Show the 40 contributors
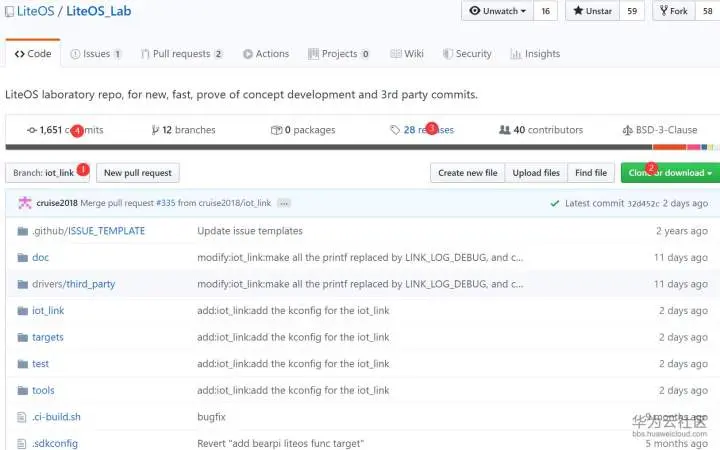This screenshot has height=450, width=720. pyautogui.click(x=541, y=130)
